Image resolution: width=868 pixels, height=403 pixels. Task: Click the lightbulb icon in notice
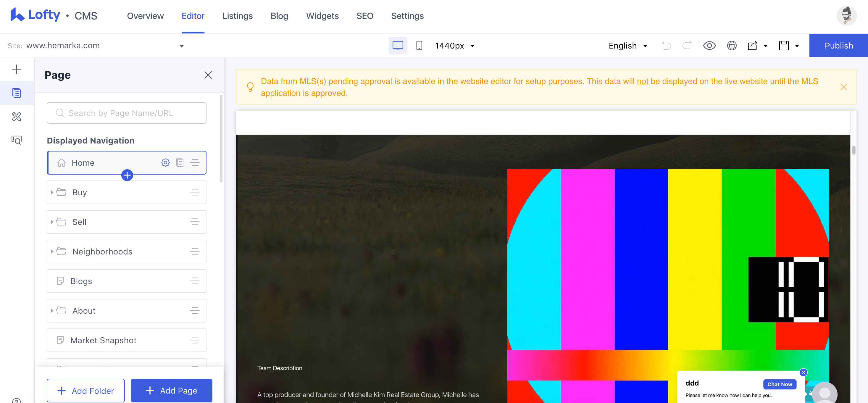tap(250, 87)
